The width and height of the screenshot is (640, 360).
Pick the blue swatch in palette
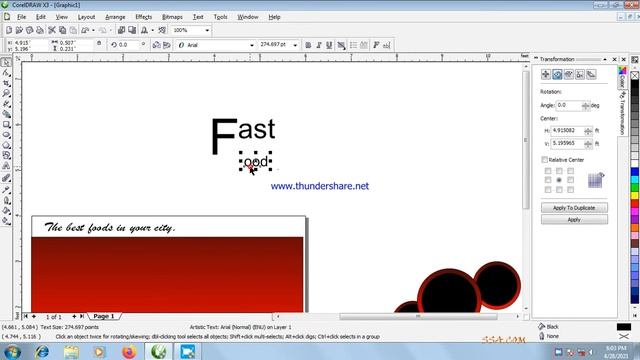pos(635,171)
